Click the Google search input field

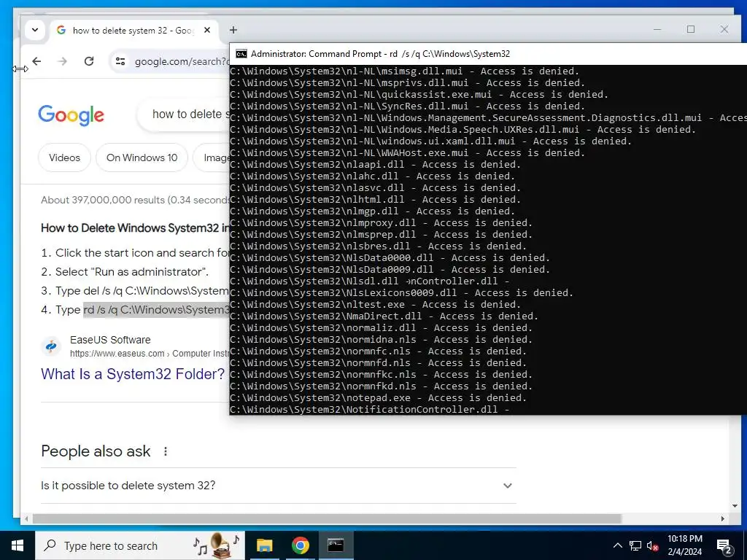184,114
